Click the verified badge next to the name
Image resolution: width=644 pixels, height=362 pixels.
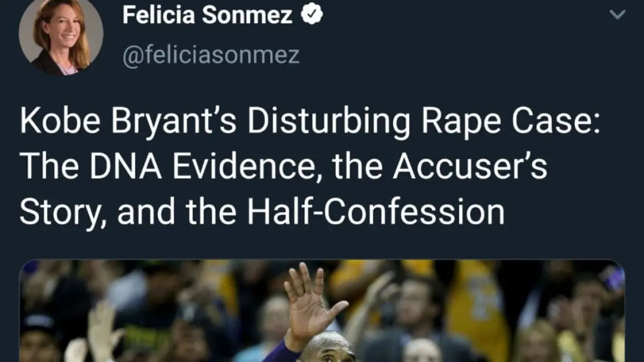coord(311,15)
